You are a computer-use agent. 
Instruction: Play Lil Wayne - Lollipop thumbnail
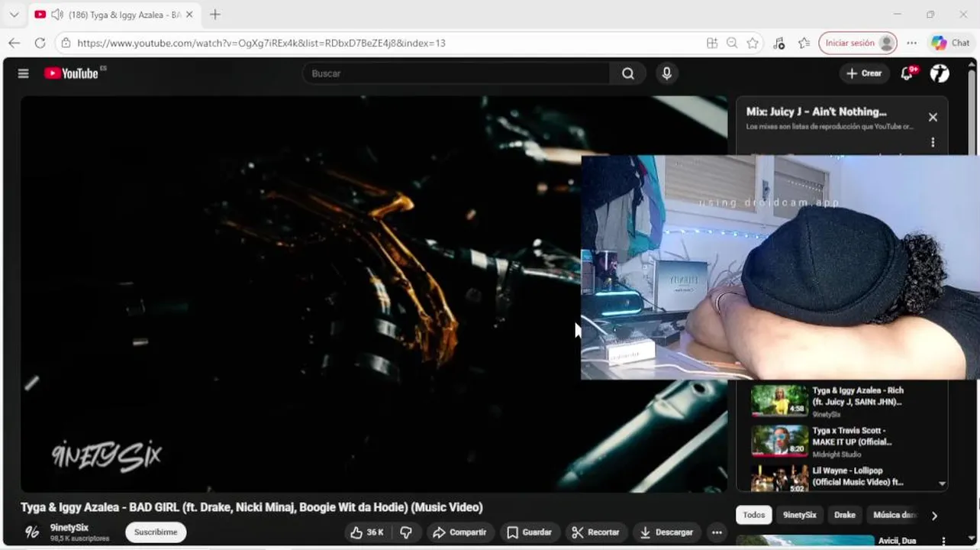(x=779, y=479)
